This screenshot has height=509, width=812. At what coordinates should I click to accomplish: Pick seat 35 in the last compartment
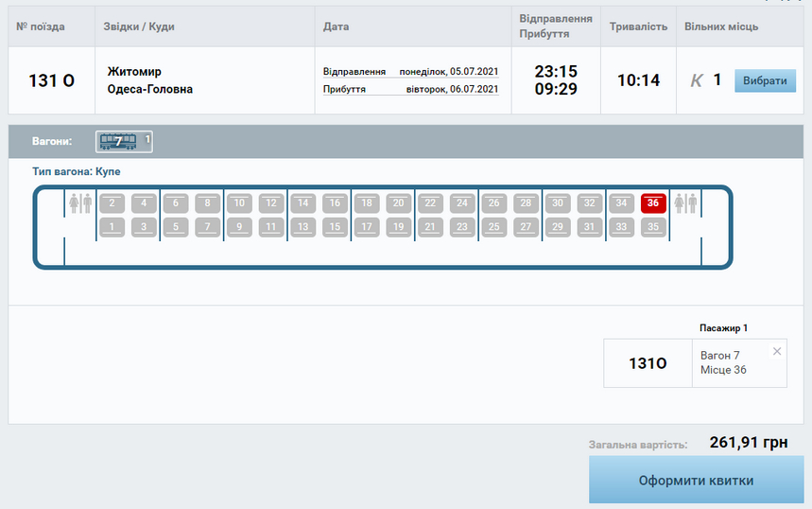pos(653,227)
